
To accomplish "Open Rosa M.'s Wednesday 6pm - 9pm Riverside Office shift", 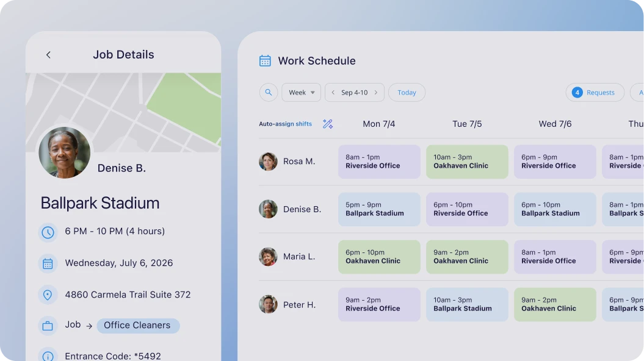I will (x=555, y=162).
